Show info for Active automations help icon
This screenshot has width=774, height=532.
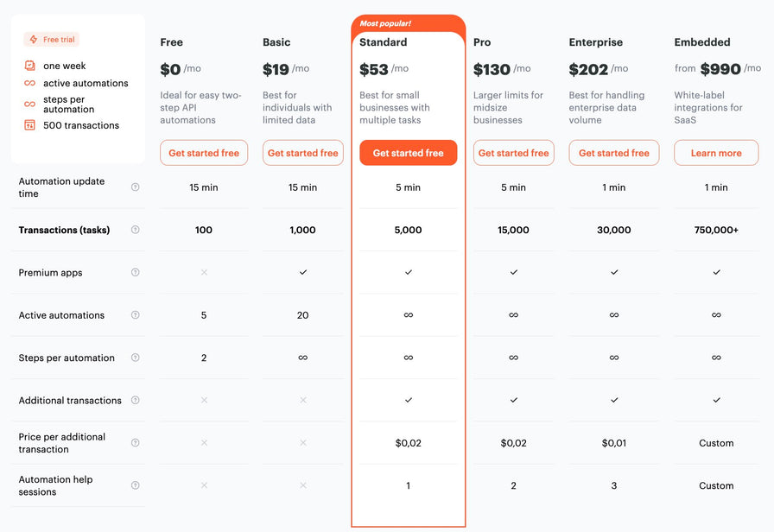pyautogui.click(x=136, y=315)
